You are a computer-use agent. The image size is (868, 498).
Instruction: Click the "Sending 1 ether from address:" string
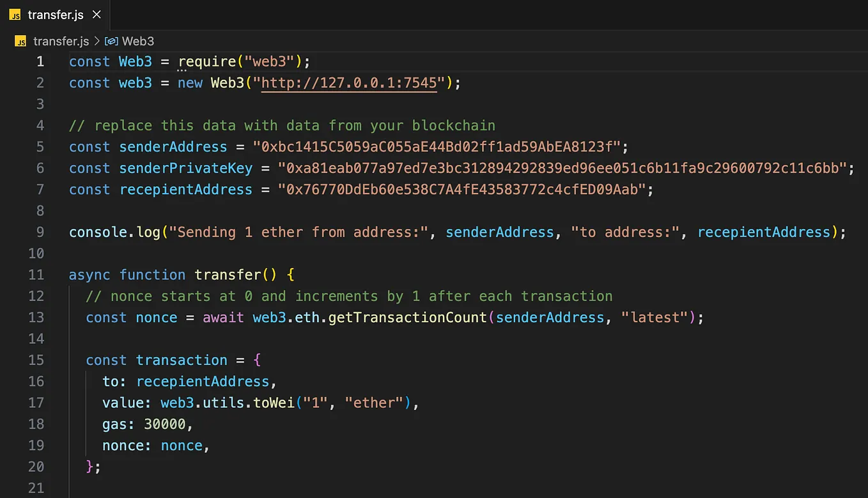tap(298, 232)
